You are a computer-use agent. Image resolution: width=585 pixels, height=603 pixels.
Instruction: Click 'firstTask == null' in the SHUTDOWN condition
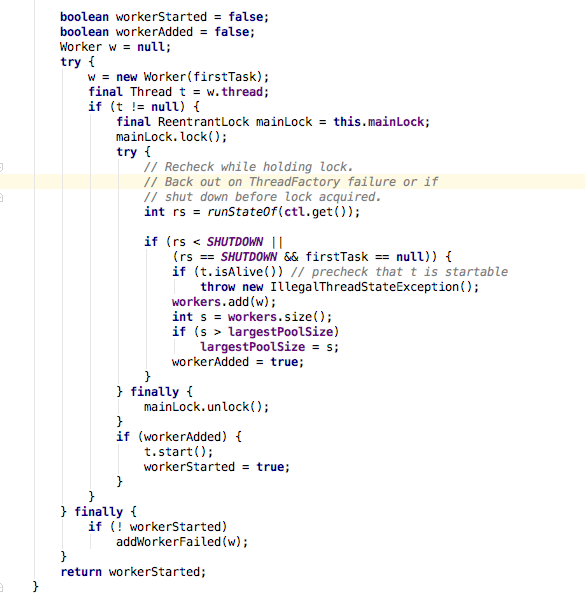(366, 257)
